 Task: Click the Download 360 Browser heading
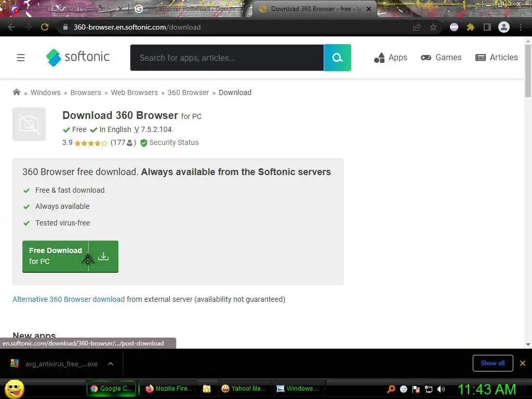120,115
